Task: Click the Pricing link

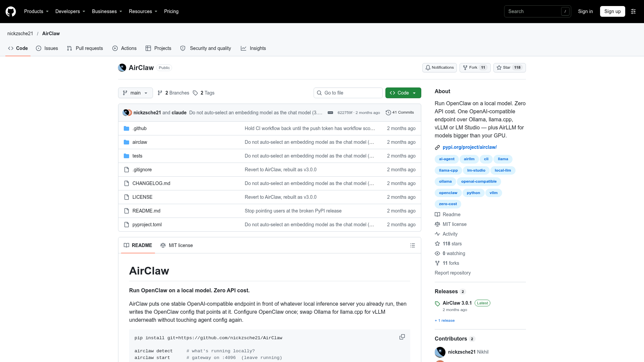Action: tap(171, 11)
